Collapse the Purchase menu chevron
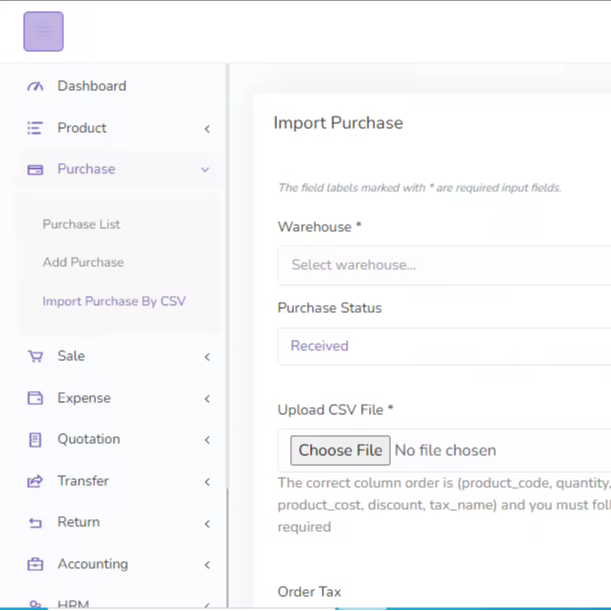The image size is (611, 611). click(205, 170)
